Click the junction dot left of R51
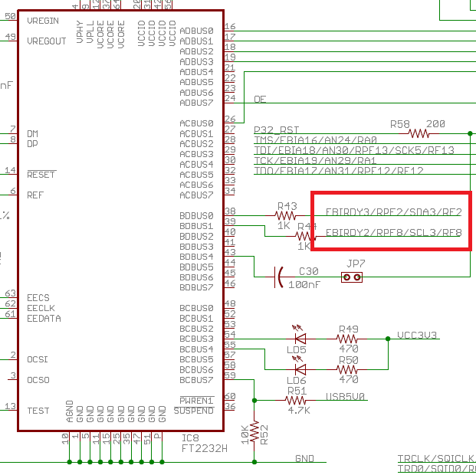Screen dimensions: 476x475 [x=254, y=401]
